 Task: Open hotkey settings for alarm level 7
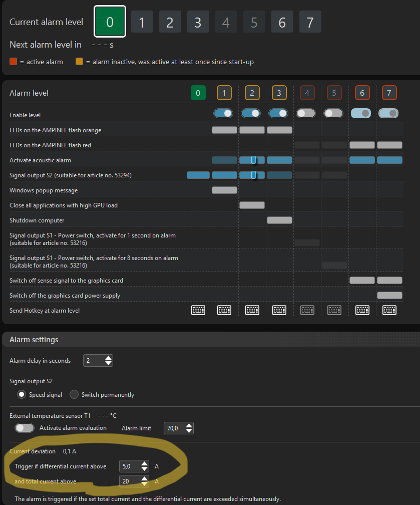pyautogui.click(x=389, y=310)
